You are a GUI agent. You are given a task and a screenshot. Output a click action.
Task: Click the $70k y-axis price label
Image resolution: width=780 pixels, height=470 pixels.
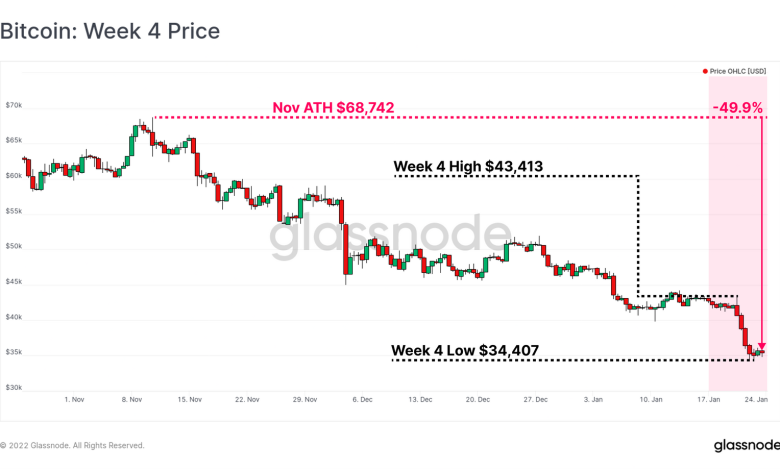click(x=14, y=104)
